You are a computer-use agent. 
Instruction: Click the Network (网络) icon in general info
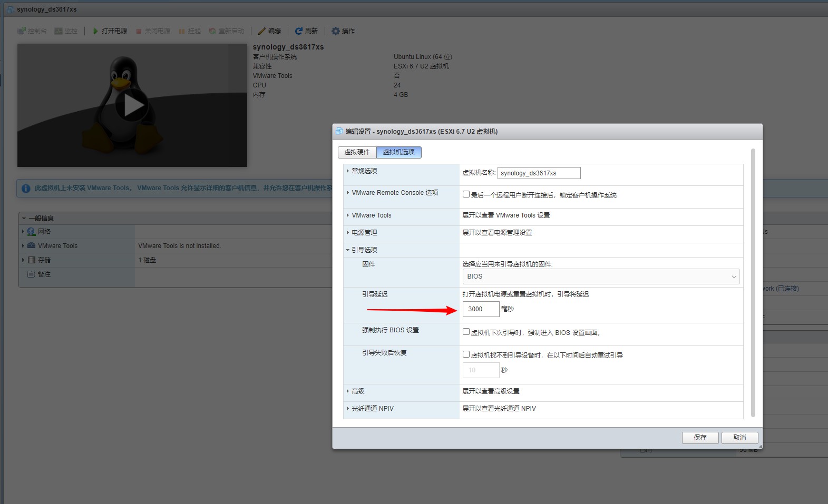(32, 232)
